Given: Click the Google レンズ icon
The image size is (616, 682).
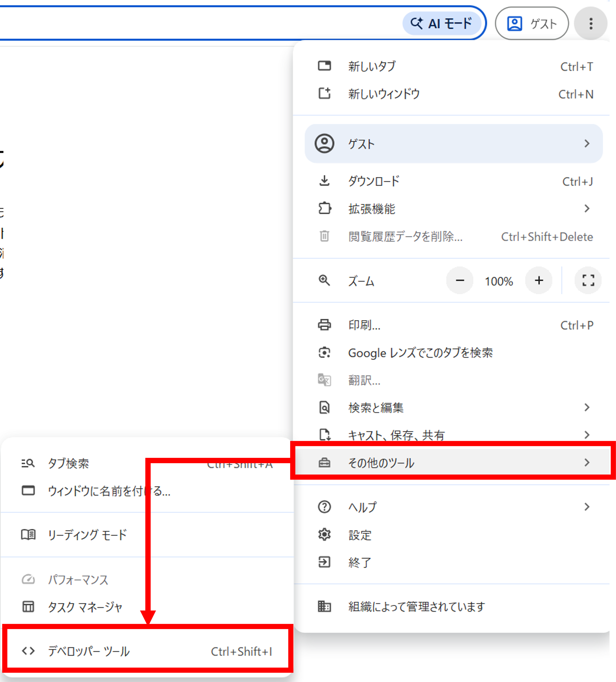Looking at the screenshot, I should point(324,353).
